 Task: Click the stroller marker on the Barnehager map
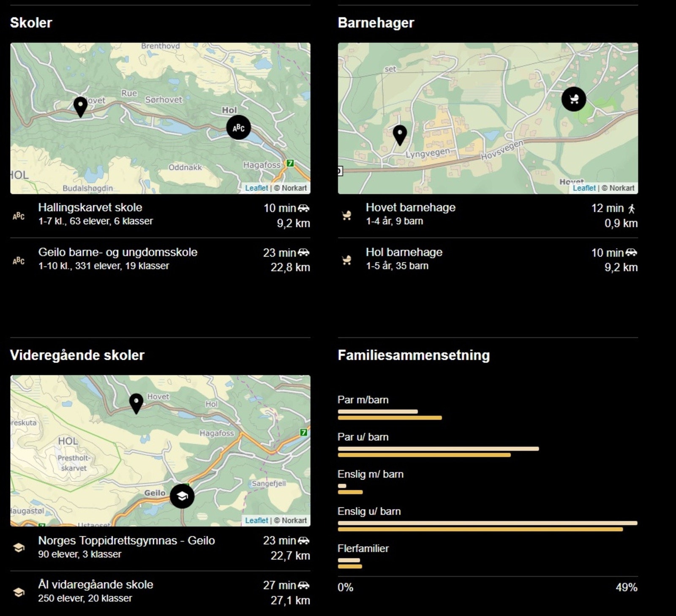(574, 99)
